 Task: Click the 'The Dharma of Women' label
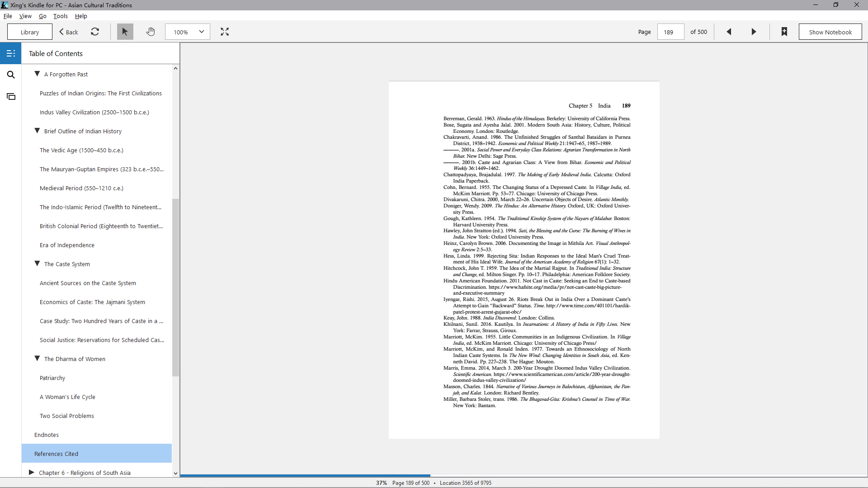75,359
